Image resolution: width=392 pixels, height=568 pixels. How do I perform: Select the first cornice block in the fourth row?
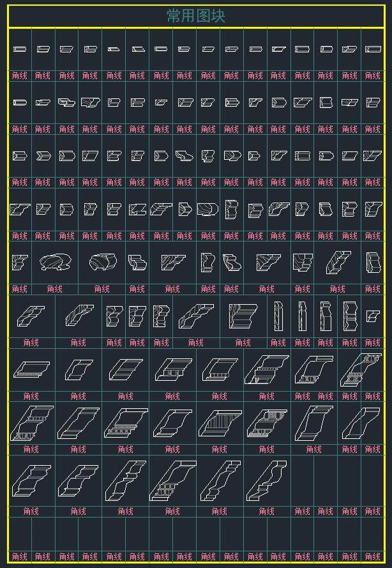(19, 209)
